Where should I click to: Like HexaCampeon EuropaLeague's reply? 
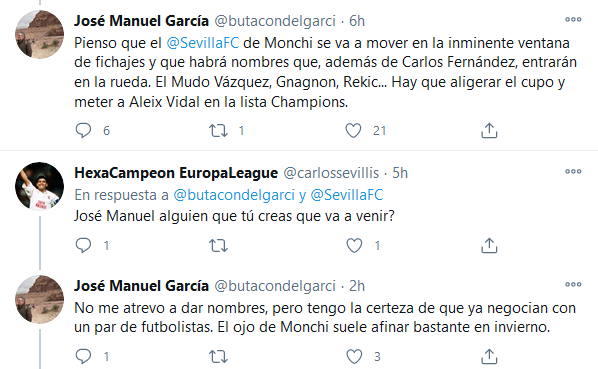point(354,245)
